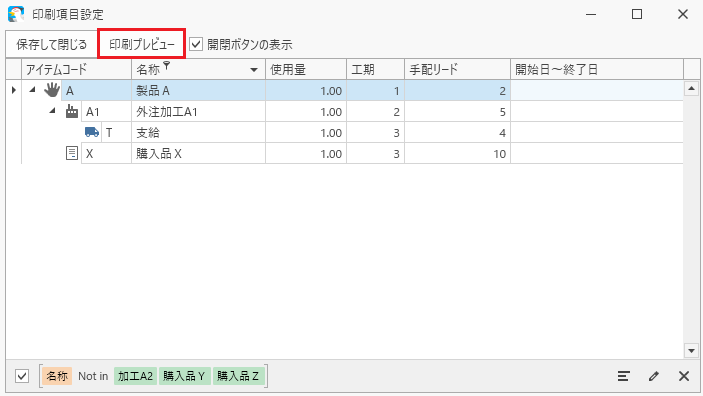
Task: Maximize the 印刷項目設定 window
Action: click(637, 14)
